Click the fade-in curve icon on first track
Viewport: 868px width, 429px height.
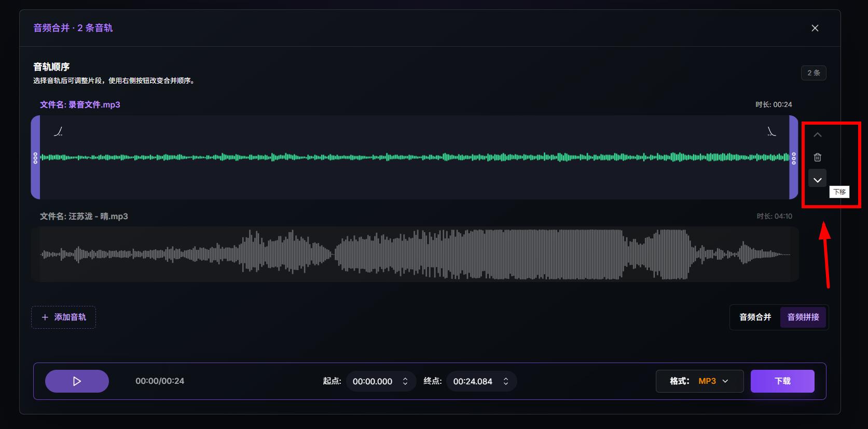[x=59, y=132]
